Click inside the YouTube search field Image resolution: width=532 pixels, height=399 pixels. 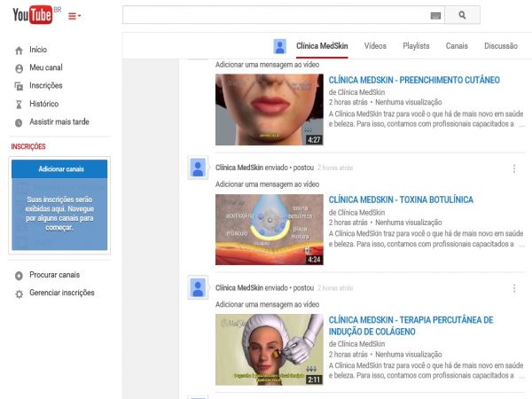coord(275,15)
